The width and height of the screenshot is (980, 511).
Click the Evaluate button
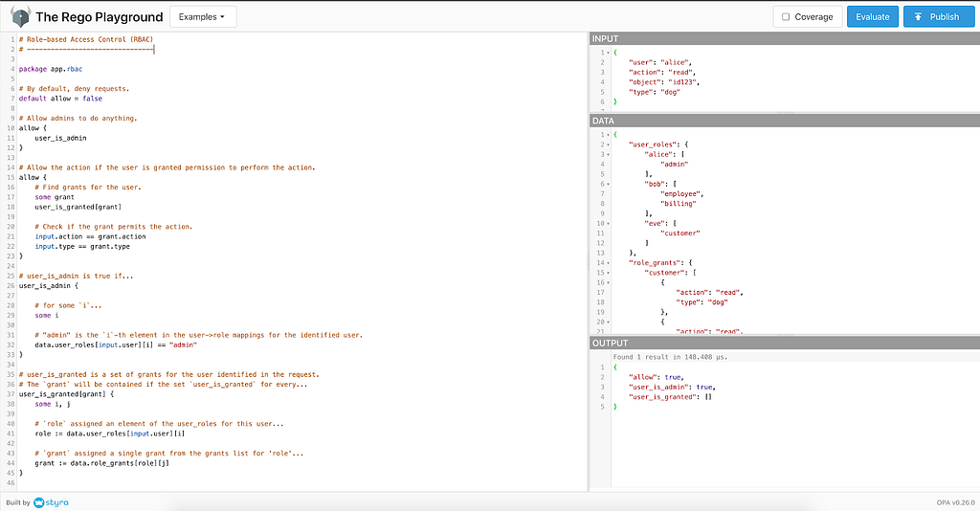[873, 17]
